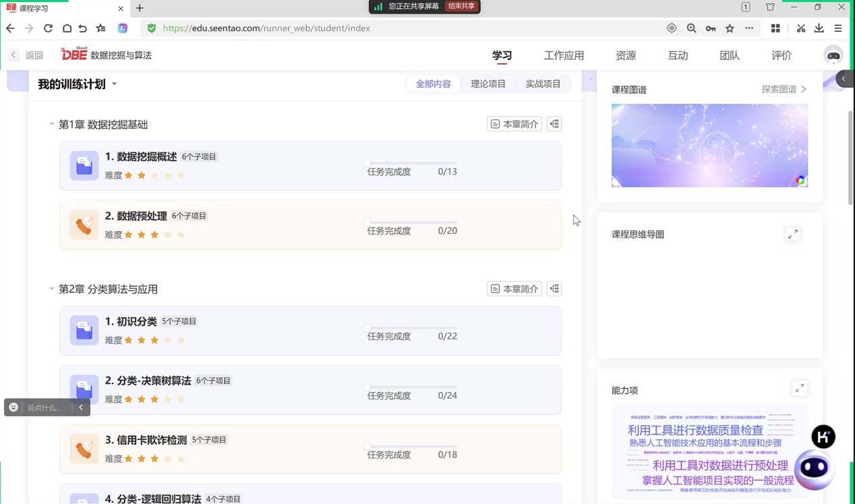Select the 理论项目 filter
The height and width of the screenshot is (504, 855).
coord(488,84)
